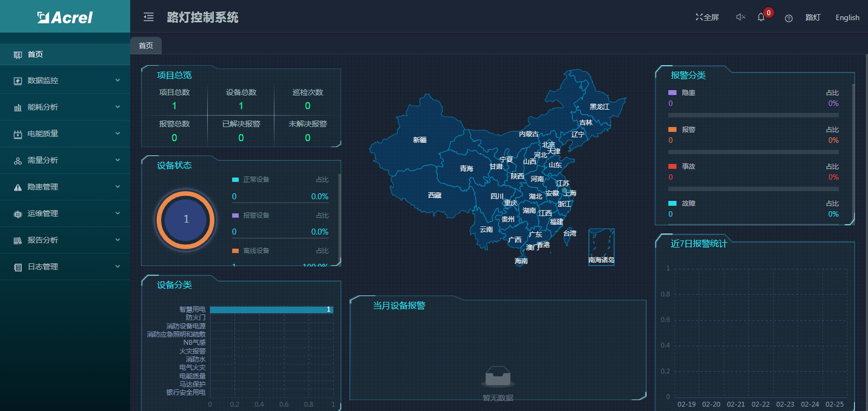Viewport: 868px width, 411px height.
Task: Click the 路灯 user button
Action: [x=813, y=17]
